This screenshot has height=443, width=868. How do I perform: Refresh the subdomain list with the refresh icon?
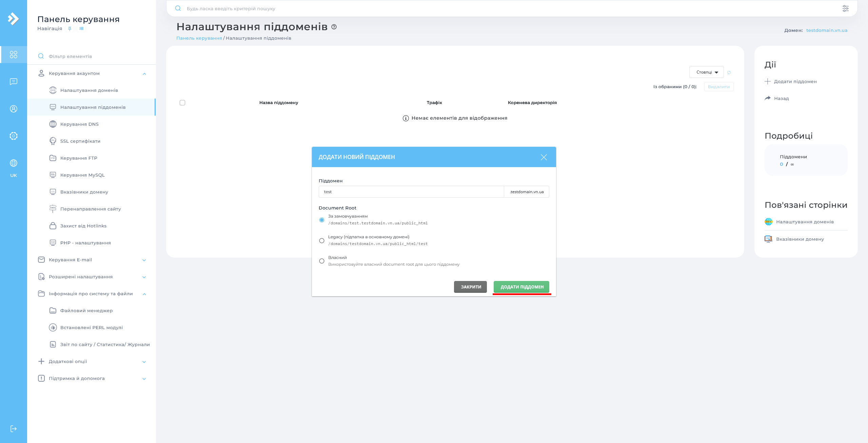(x=729, y=72)
